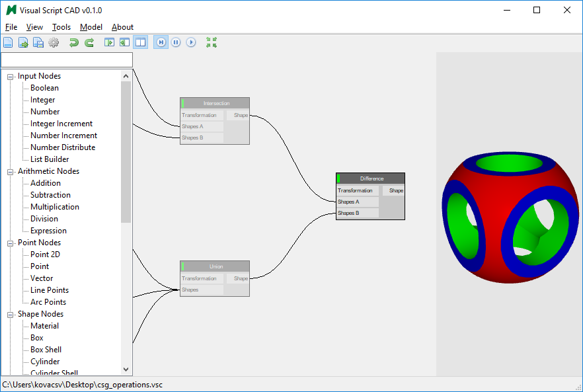
Task: Select the Difference node header
Action: (x=371, y=178)
